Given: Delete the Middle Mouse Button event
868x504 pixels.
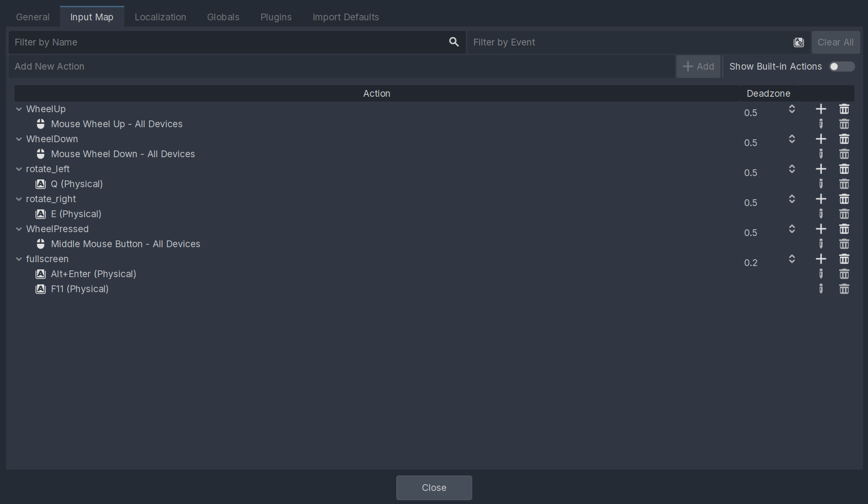Looking at the screenshot, I should [844, 244].
